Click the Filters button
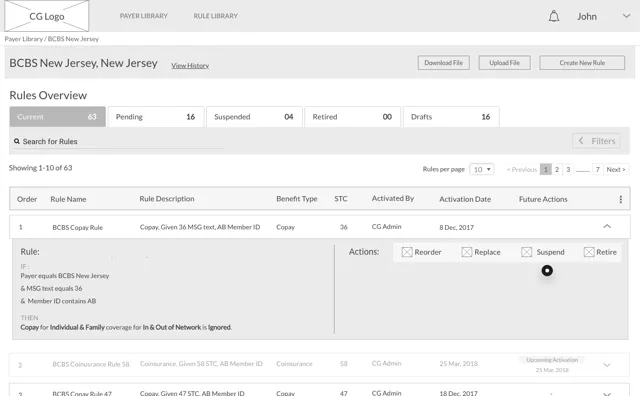640x396 pixels. tap(597, 141)
